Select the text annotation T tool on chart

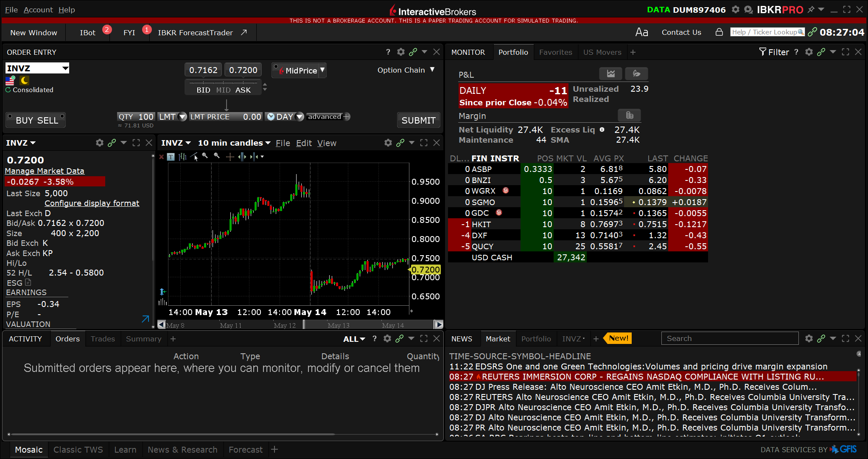coord(171,157)
